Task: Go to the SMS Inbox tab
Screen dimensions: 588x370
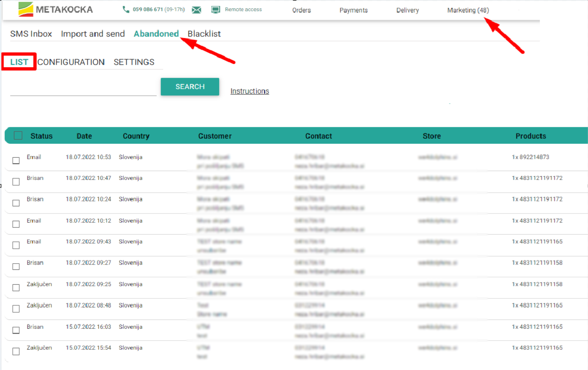Action: tap(31, 34)
